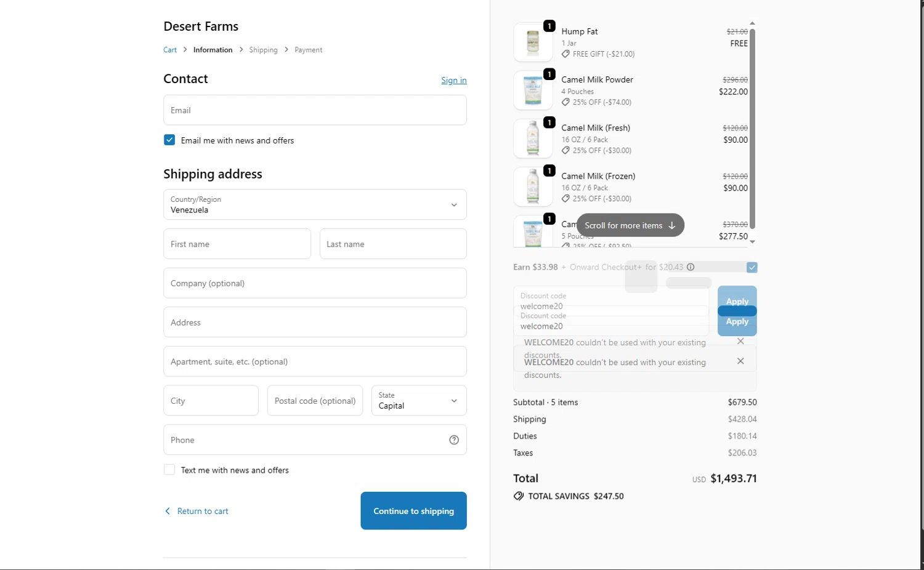Click the scroll down arrow of item list
924x570 pixels.
coord(752,242)
